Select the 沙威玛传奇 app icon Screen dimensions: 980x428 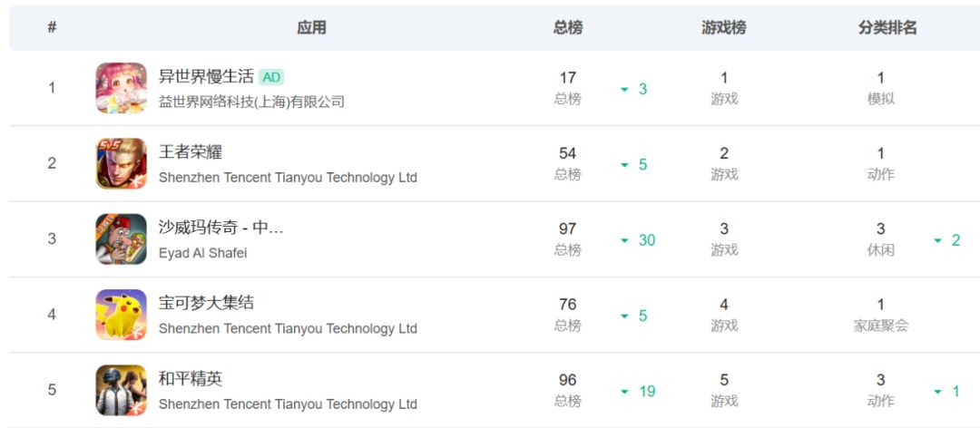[122, 239]
